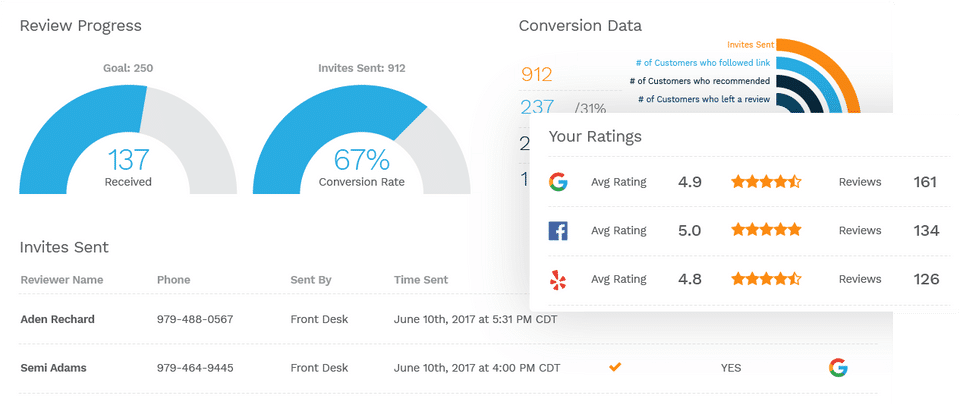Click the Google 4.9 star rating

tap(766, 182)
